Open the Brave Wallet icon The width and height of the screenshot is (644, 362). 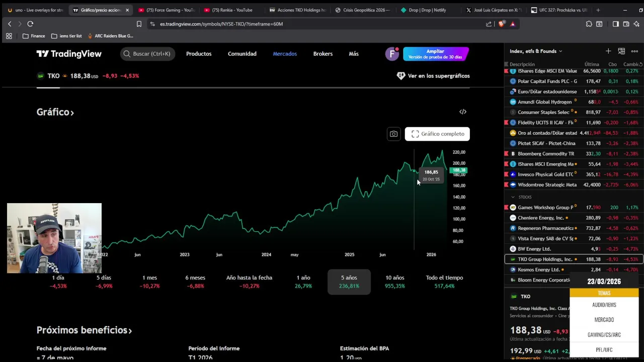[x=626, y=24]
